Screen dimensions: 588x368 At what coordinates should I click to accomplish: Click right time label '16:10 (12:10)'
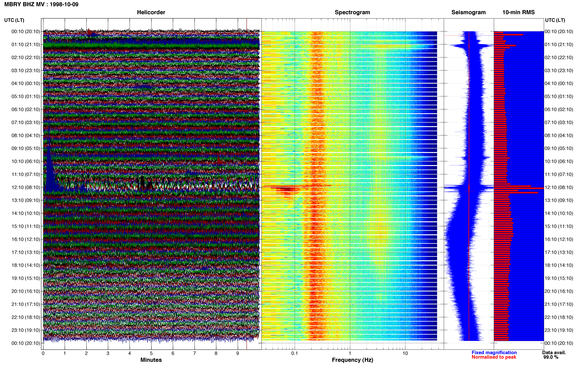click(x=559, y=239)
